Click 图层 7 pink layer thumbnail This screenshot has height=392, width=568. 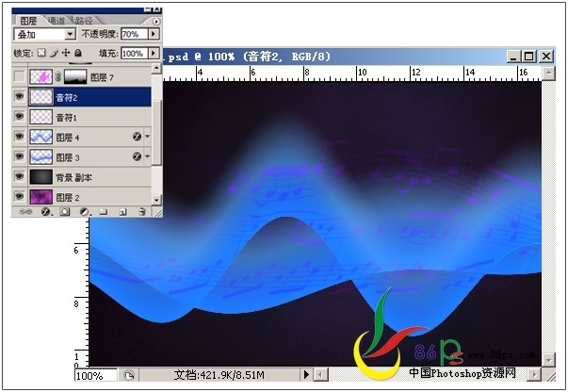tap(41, 76)
